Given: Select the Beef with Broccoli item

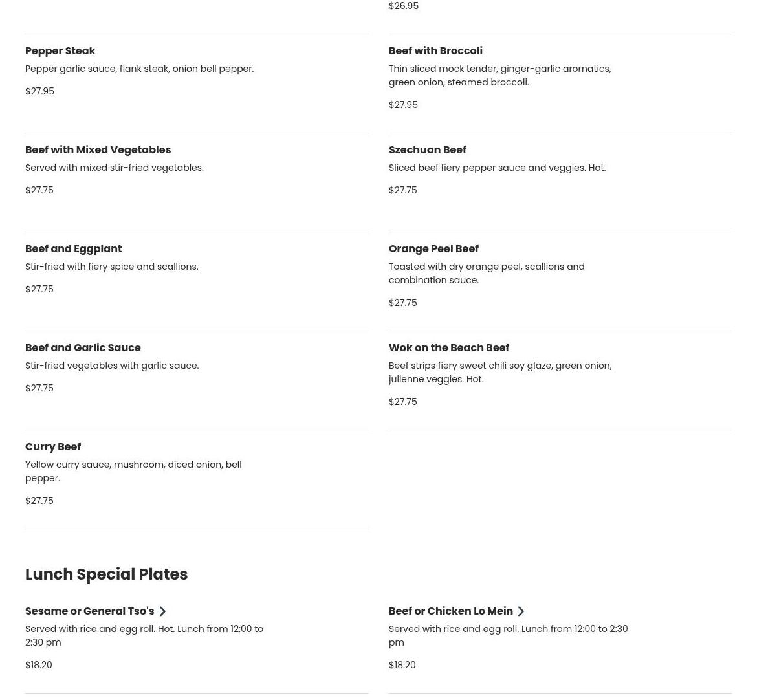Looking at the screenshot, I should point(435,50).
